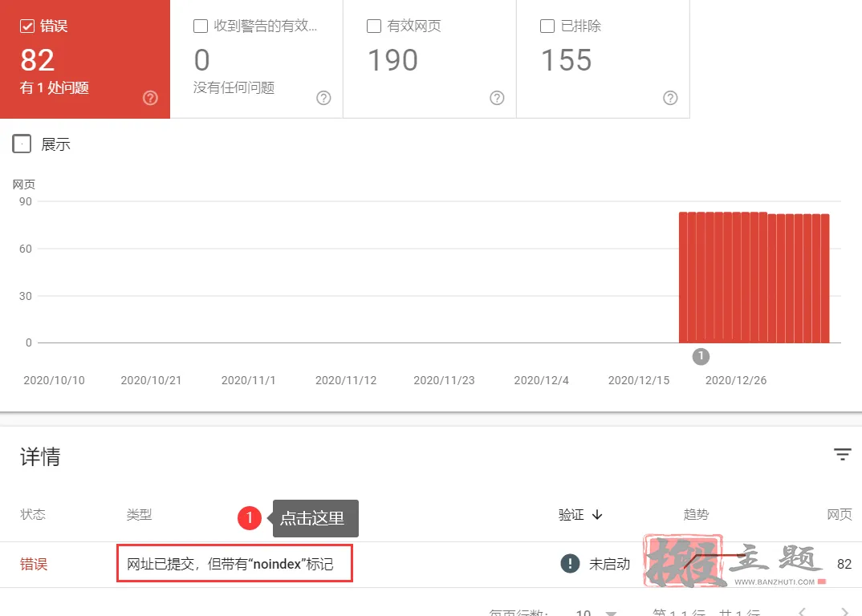Screen dimensions: 862x616
Task: Check the 收到警告的有效 checkbox
Action: 201,26
